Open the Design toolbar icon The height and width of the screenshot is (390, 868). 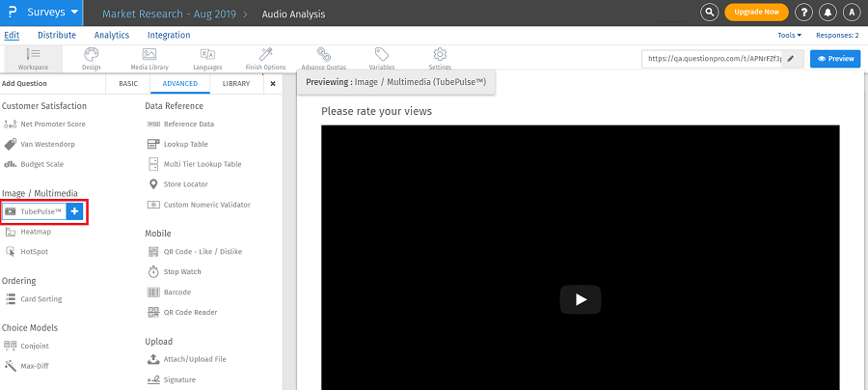pyautogui.click(x=91, y=58)
